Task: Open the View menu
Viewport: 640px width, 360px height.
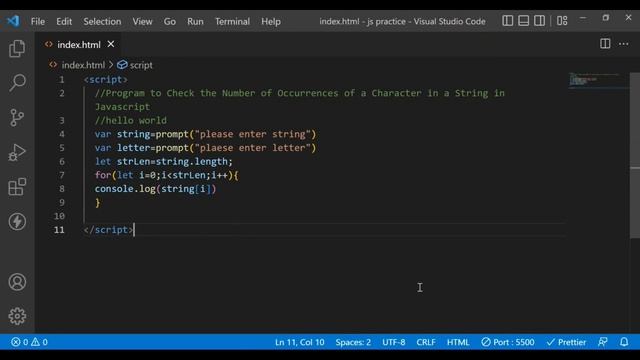Action: click(x=142, y=21)
